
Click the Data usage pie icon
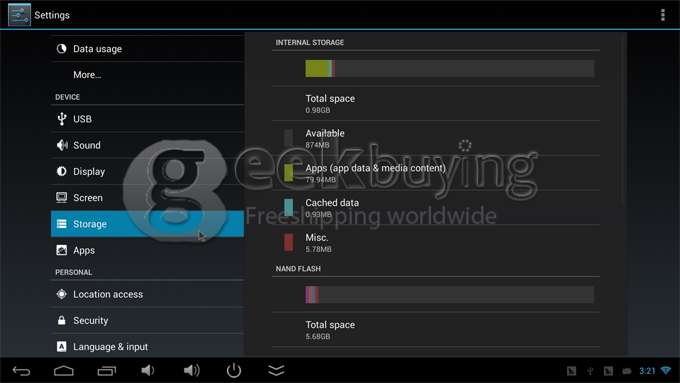pyautogui.click(x=62, y=49)
